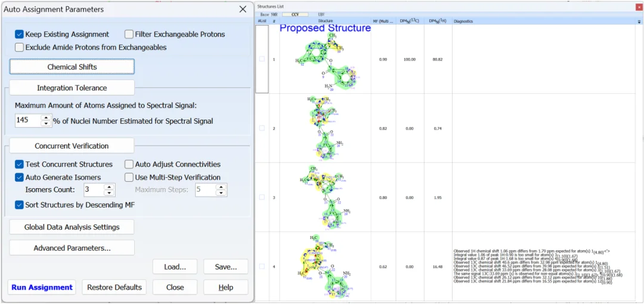Enable Filter Exchangeable Protons
644x304 pixels.
[129, 35]
